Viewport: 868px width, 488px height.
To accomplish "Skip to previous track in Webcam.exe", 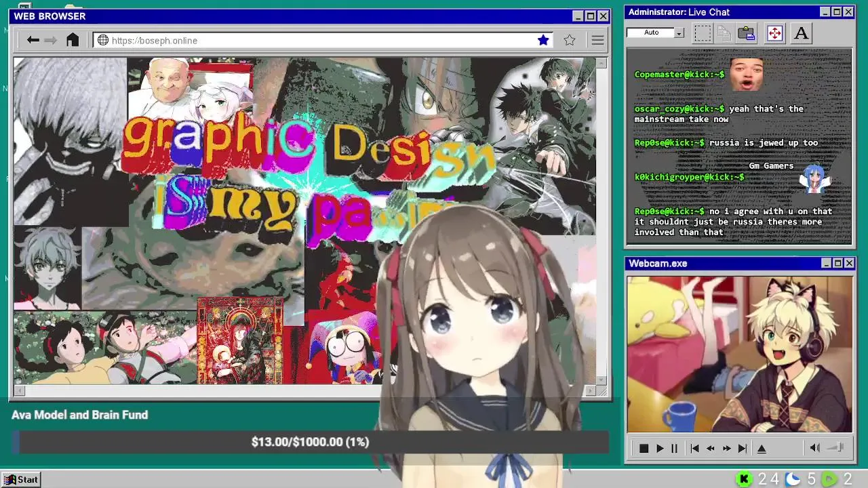I will click(694, 448).
